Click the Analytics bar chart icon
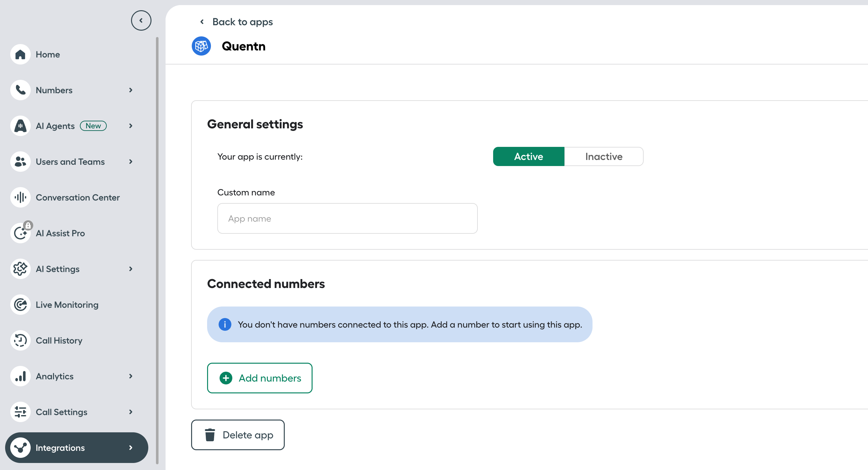This screenshot has height=470, width=868. point(20,376)
